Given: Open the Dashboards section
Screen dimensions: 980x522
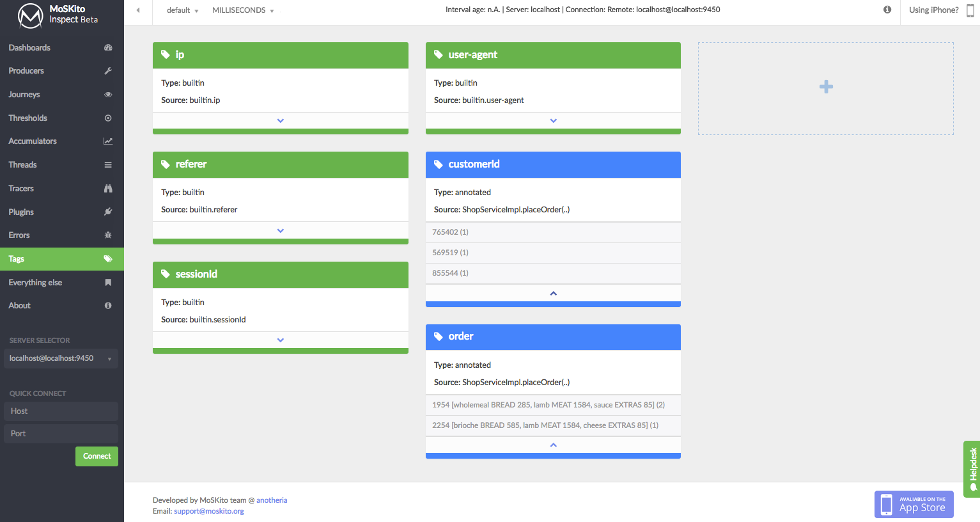Looking at the screenshot, I should [x=62, y=47].
